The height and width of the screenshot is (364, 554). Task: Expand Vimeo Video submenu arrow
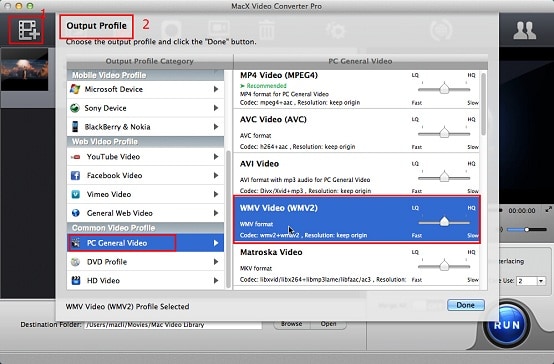click(216, 194)
